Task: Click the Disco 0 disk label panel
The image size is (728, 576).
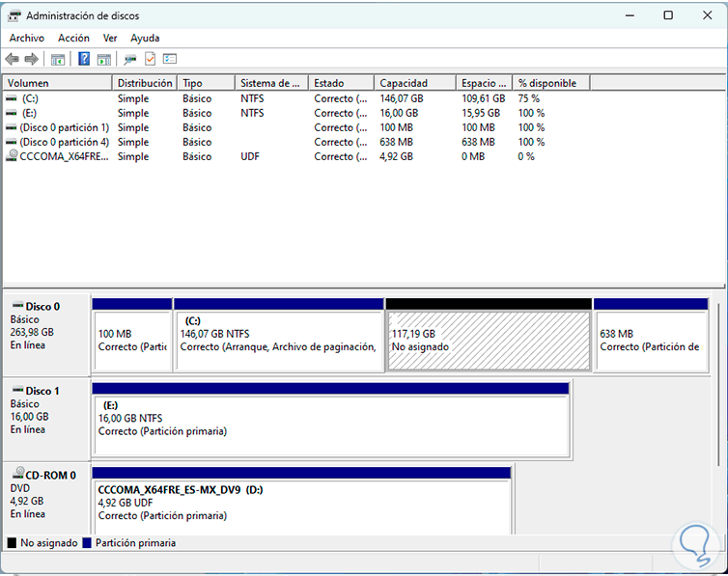Action: pos(46,334)
